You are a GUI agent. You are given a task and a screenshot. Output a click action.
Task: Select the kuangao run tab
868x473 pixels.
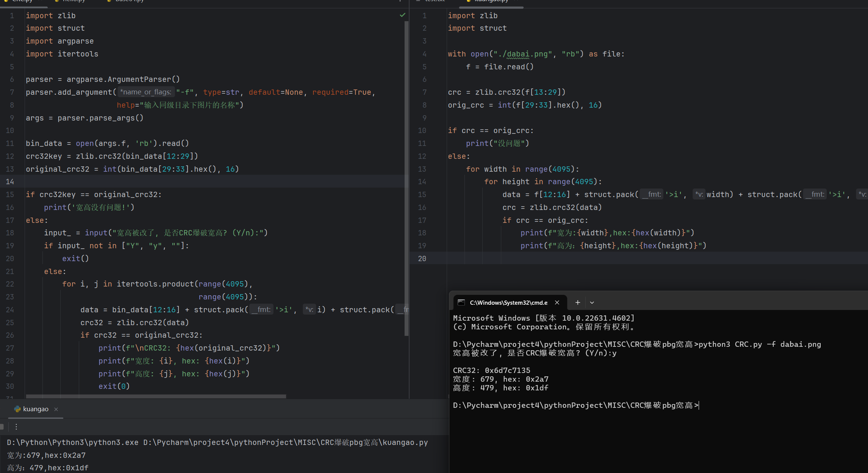[36, 409]
